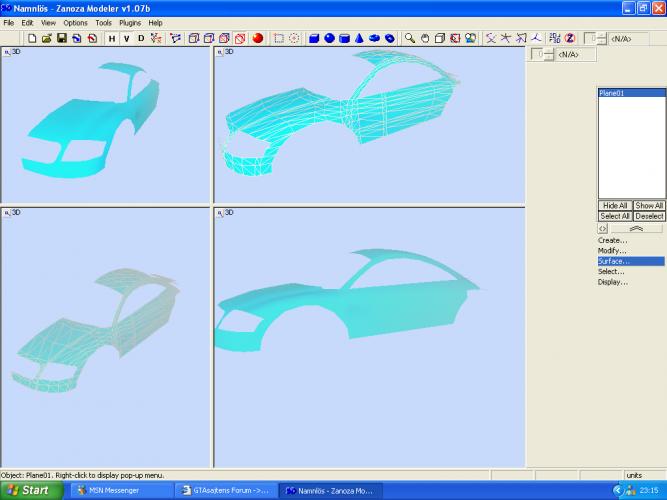The height and width of the screenshot is (500, 667).
Task: Select the Zoom magnifier tool
Action: (410, 38)
